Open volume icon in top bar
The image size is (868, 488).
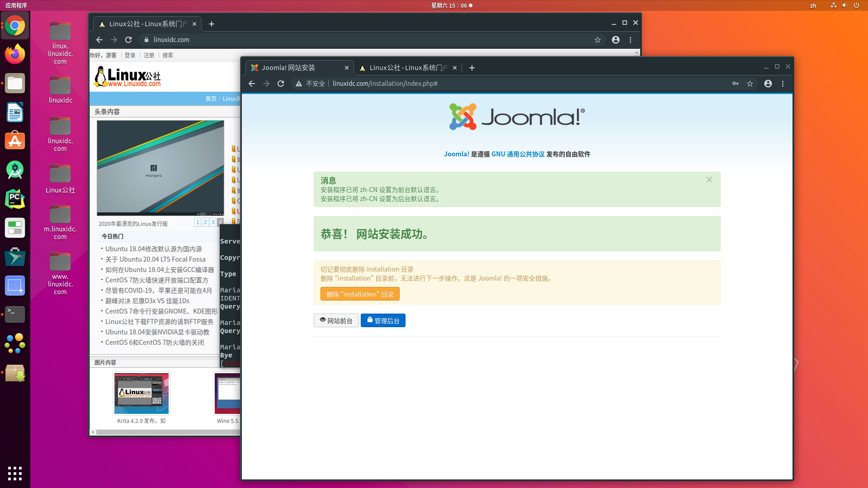coord(844,5)
